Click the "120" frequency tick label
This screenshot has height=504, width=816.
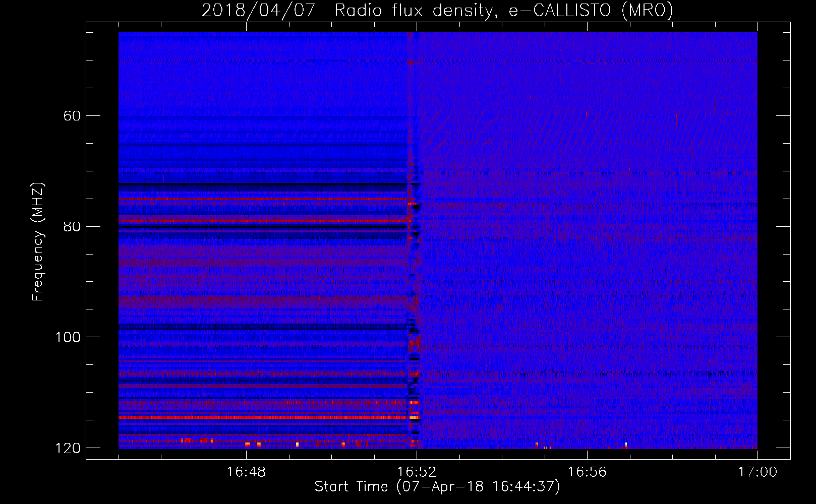point(68,448)
